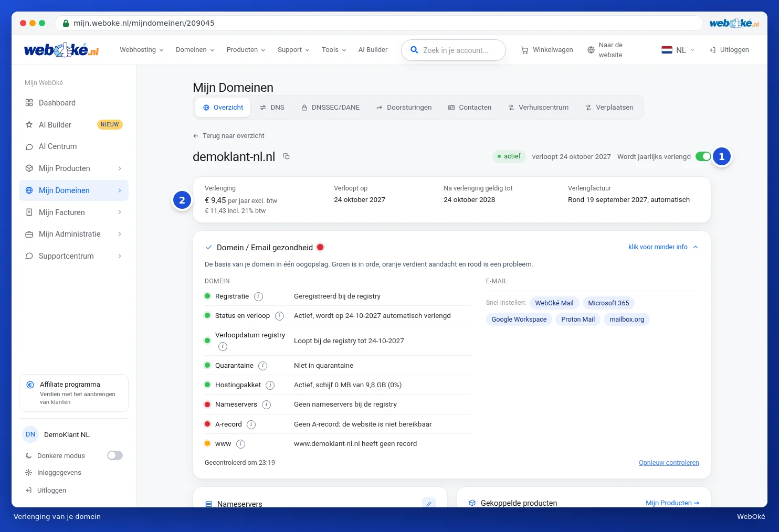This screenshot has height=532, width=779.
Task: Click the WebOké logo in the header
Action: 61,50
